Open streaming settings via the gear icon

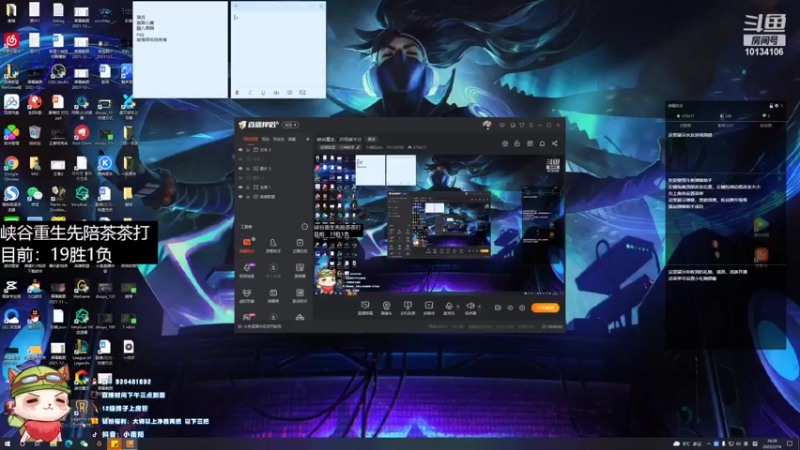pyautogui.click(x=522, y=308)
